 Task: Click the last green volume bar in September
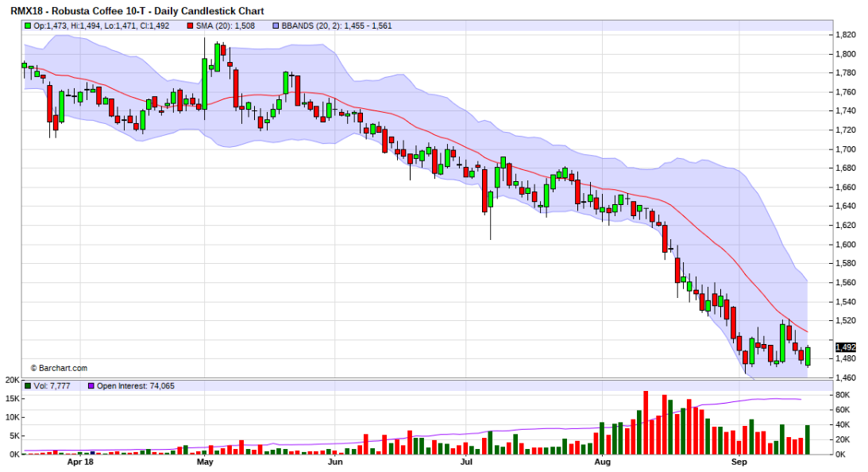808,440
